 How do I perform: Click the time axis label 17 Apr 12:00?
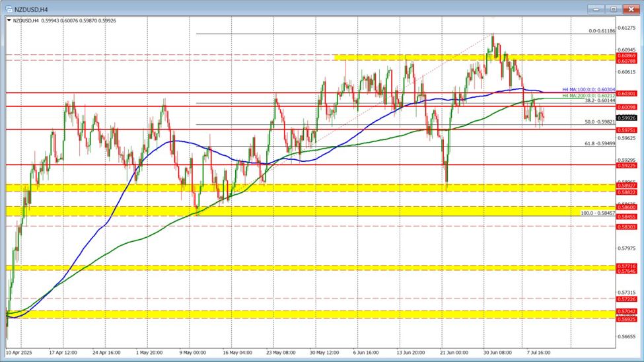coord(63,353)
